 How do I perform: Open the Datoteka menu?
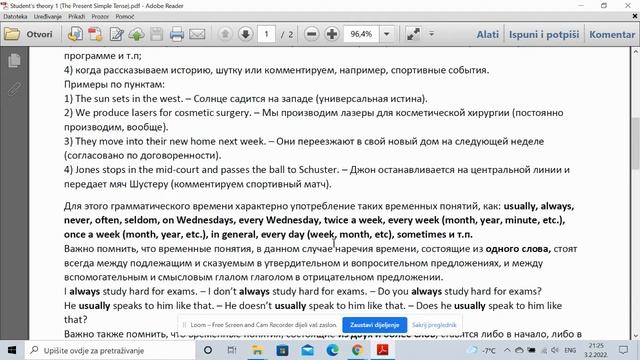[15, 16]
